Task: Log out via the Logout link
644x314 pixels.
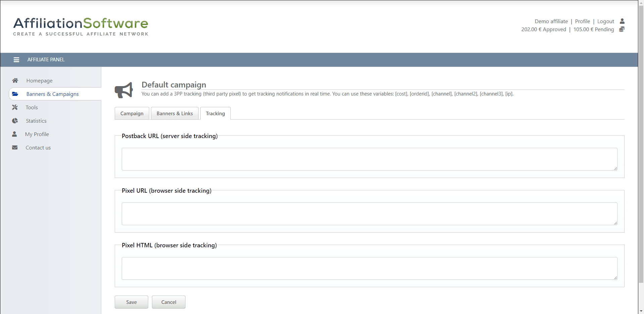Action: click(605, 21)
